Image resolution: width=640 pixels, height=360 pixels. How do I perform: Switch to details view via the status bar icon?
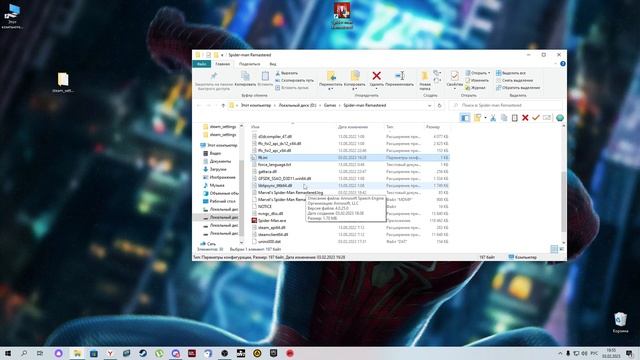point(554,249)
